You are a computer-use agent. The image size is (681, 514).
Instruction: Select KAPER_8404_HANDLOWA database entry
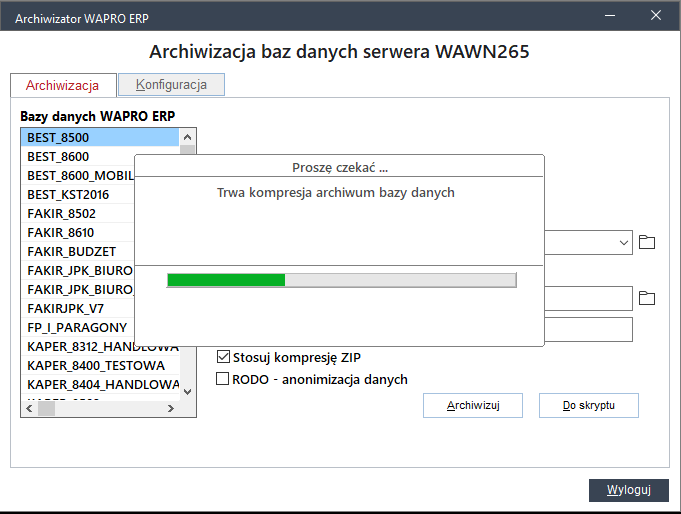(100, 385)
